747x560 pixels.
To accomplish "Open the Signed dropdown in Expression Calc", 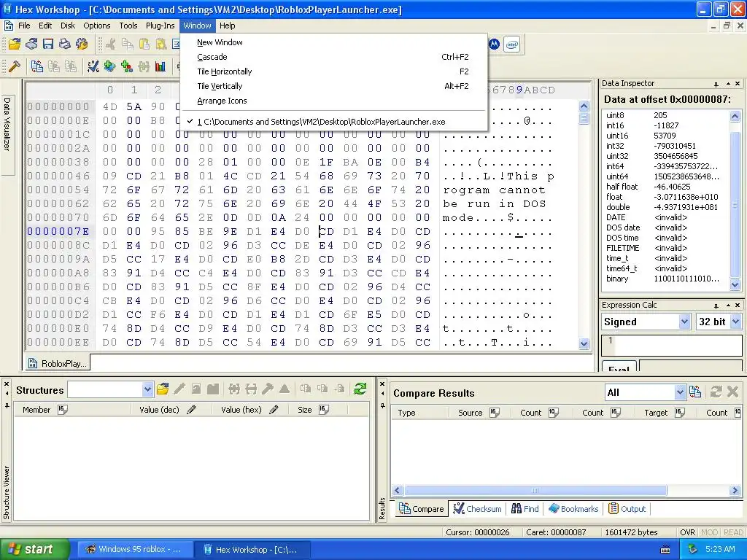I will pos(684,322).
